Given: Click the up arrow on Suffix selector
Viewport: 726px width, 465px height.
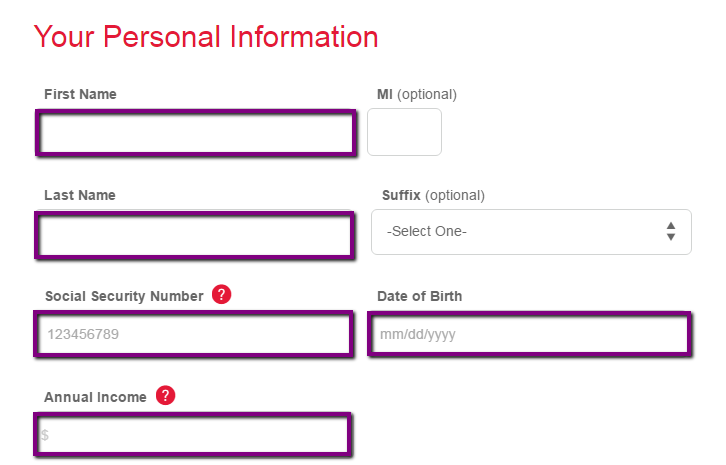Looking at the screenshot, I should 670,226.
